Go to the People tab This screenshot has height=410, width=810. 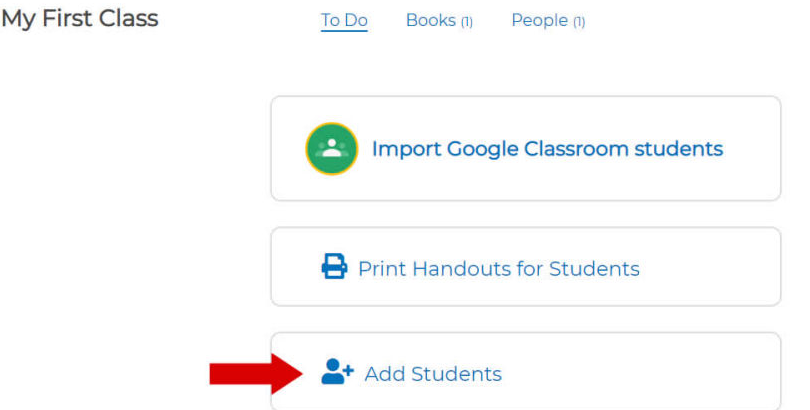(539, 20)
